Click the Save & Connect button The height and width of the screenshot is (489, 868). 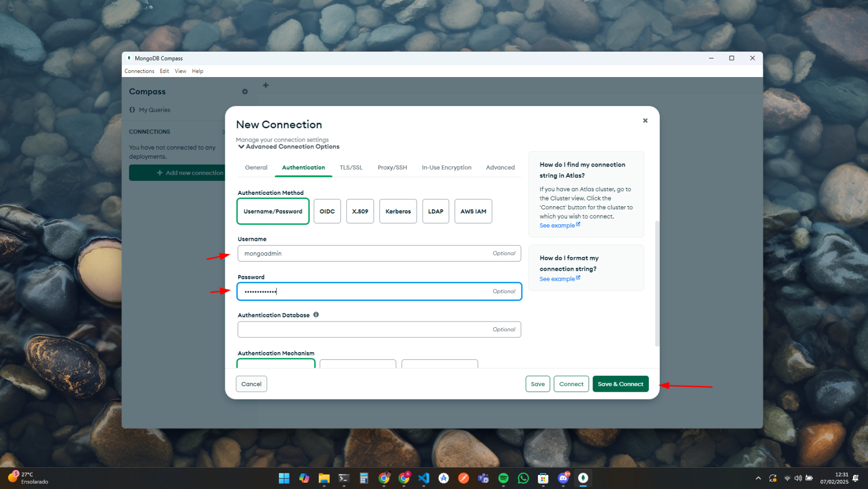[620, 384]
